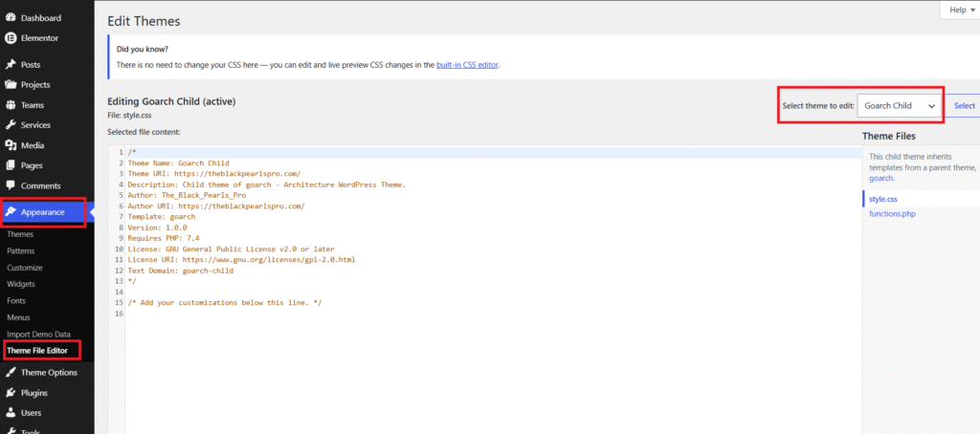Open the built-in CSS editor link

(467, 64)
